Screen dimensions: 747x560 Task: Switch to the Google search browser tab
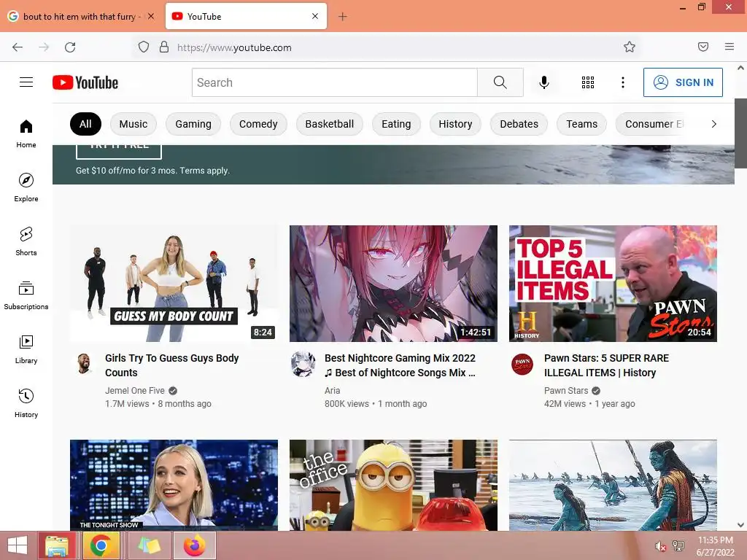[80, 17]
